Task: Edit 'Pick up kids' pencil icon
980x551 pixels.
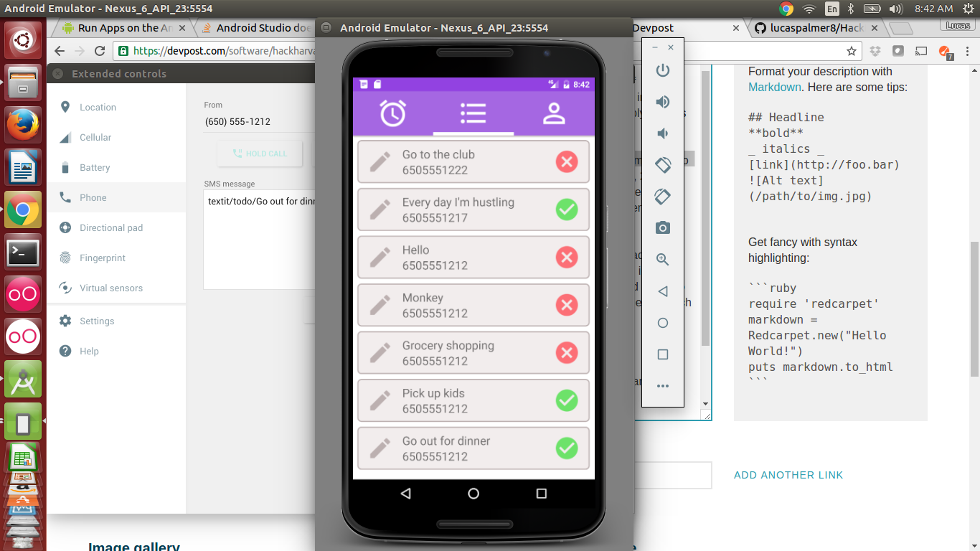Action: click(x=380, y=400)
